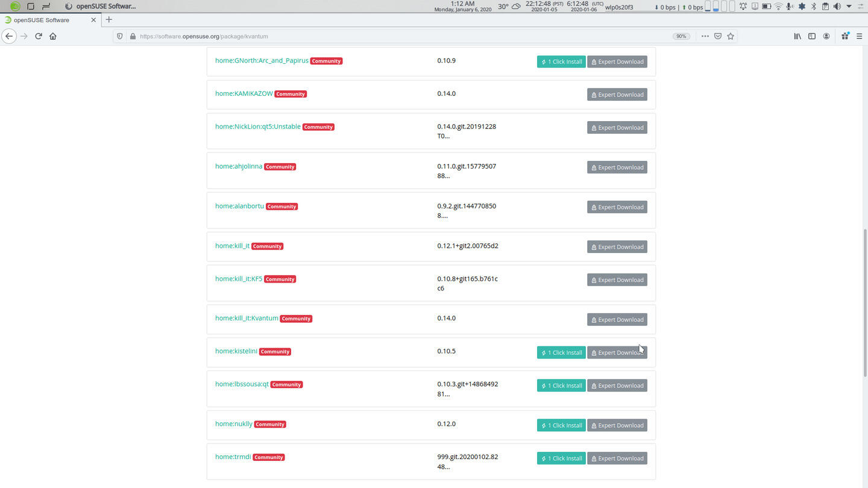Expert Download for home:ahjolinna
Screen dimensions: 868x488
[x=617, y=167]
